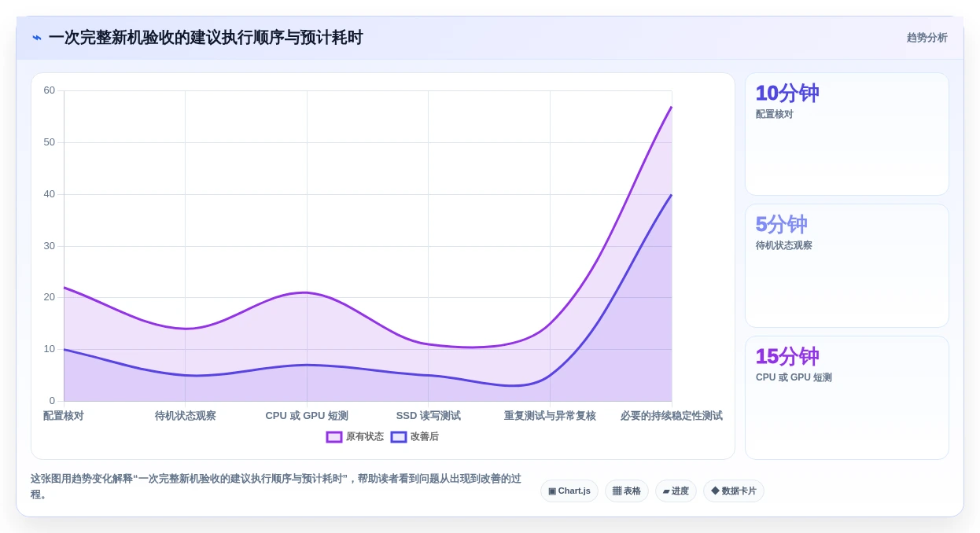Click the SSD 读写测试 axis label
This screenshot has width=980, height=533.
coord(429,416)
